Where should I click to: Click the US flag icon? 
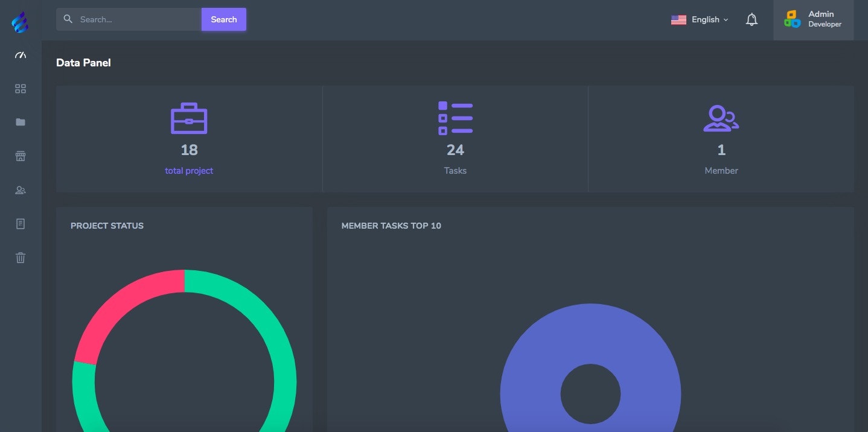pyautogui.click(x=678, y=20)
